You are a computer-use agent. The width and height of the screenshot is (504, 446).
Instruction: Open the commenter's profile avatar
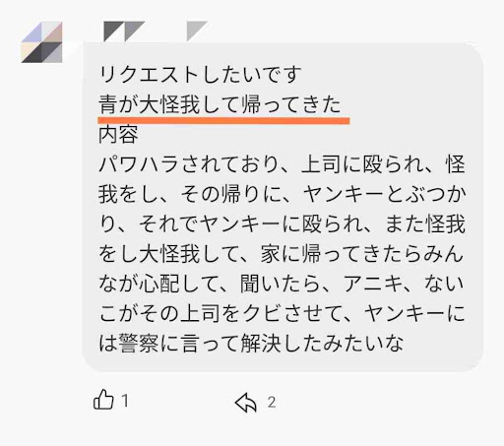click(x=41, y=42)
